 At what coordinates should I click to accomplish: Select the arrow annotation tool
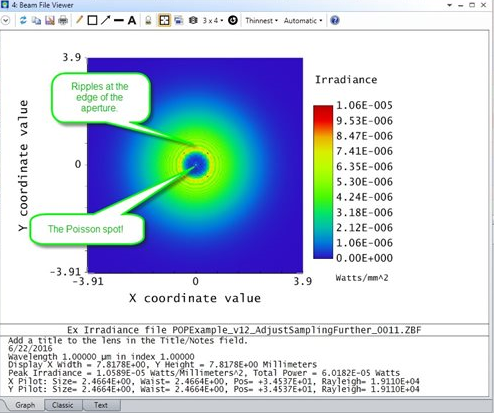click(105, 20)
